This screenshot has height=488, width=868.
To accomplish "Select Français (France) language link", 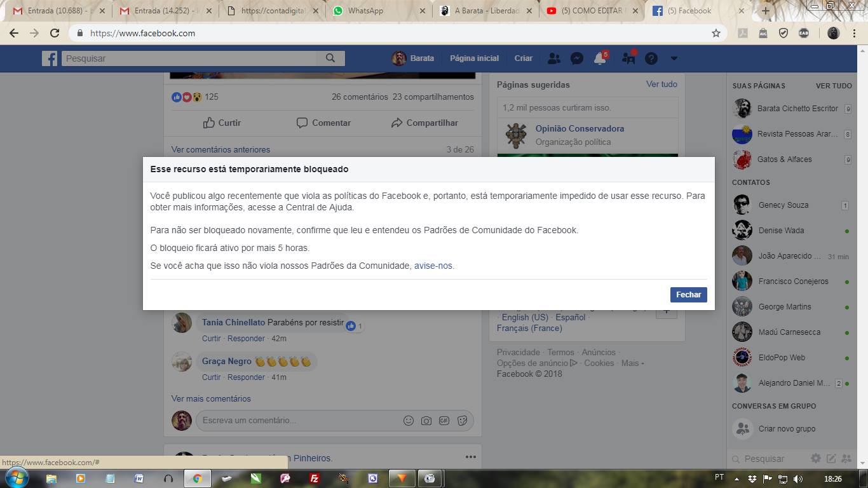I will point(529,328).
